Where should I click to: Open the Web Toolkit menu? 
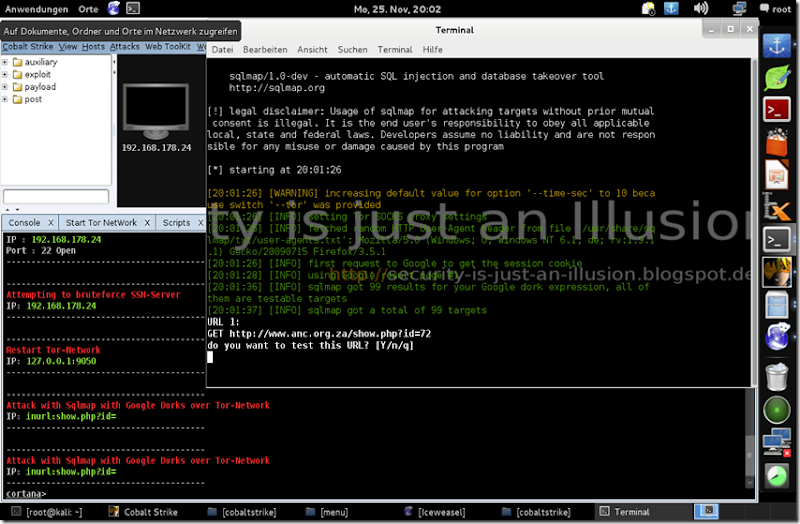tap(167, 46)
